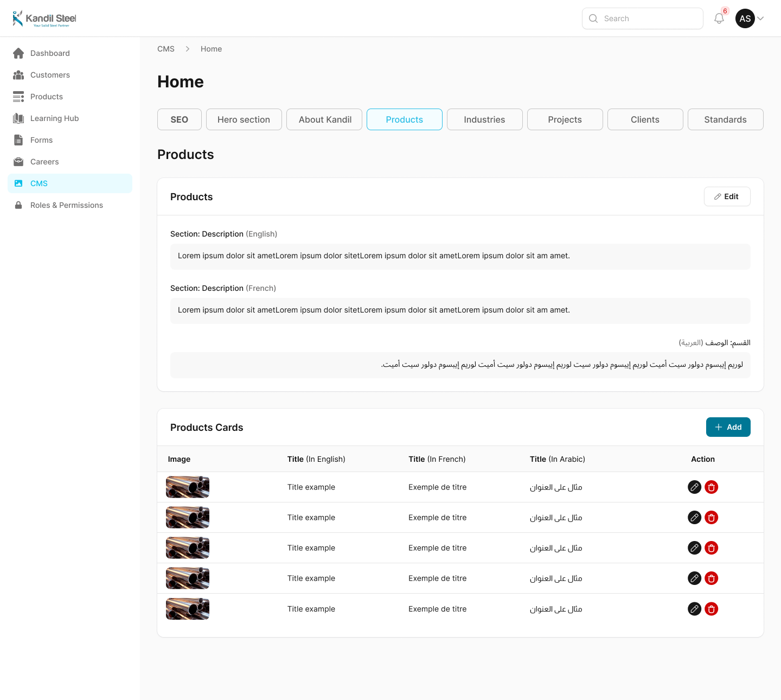
Task: Open the Dashboard home icon in sidebar
Action: (18, 53)
